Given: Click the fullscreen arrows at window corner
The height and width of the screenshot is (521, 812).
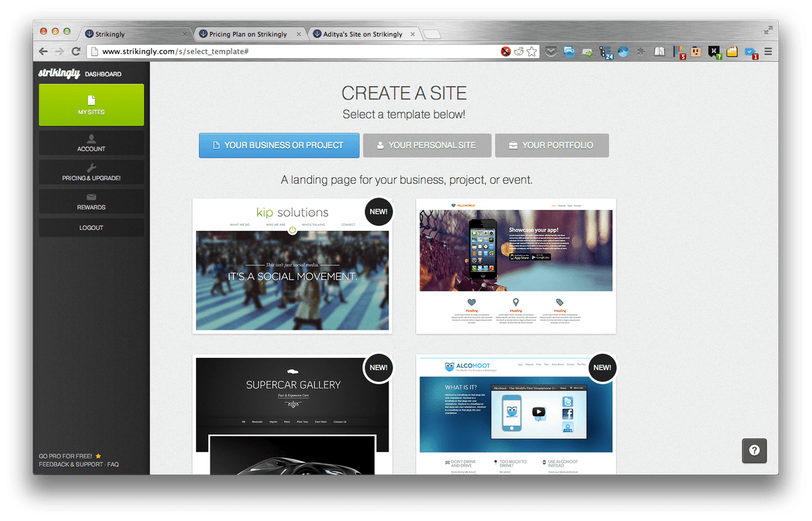Looking at the screenshot, I should pos(768,30).
